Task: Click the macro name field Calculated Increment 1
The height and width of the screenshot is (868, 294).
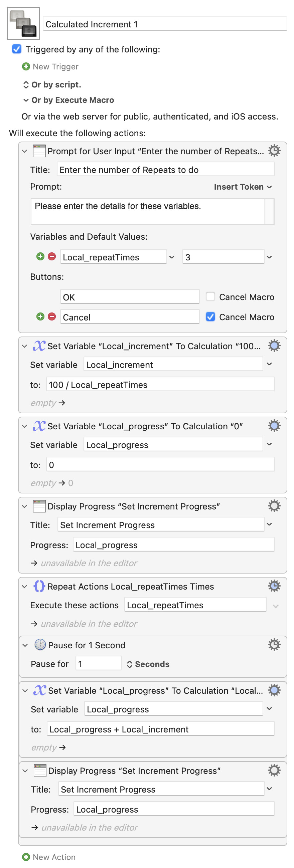Action: click(164, 24)
